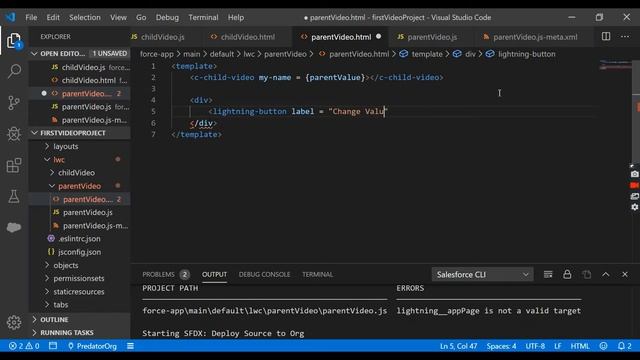Screen dimensions: 640x360
Task: Open the feedback smiley in status bar
Action: pos(603,346)
